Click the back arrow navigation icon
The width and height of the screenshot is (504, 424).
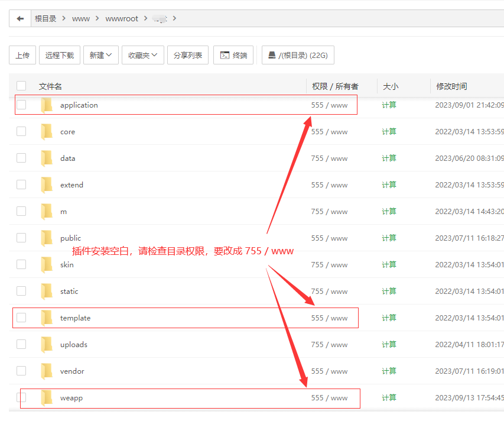point(20,18)
